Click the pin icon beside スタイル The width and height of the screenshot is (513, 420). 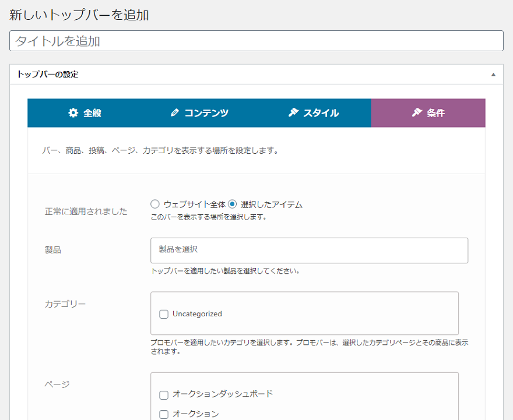pyautogui.click(x=293, y=113)
